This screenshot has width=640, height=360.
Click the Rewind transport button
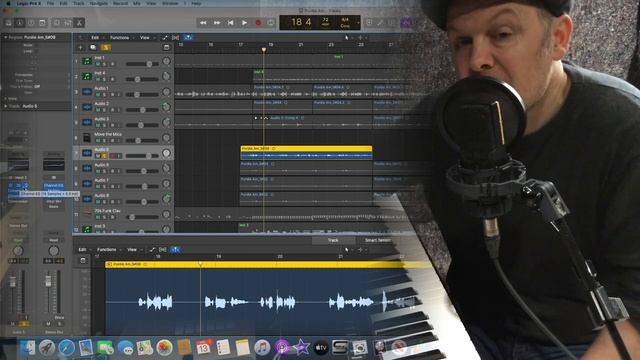click(203, 23)
